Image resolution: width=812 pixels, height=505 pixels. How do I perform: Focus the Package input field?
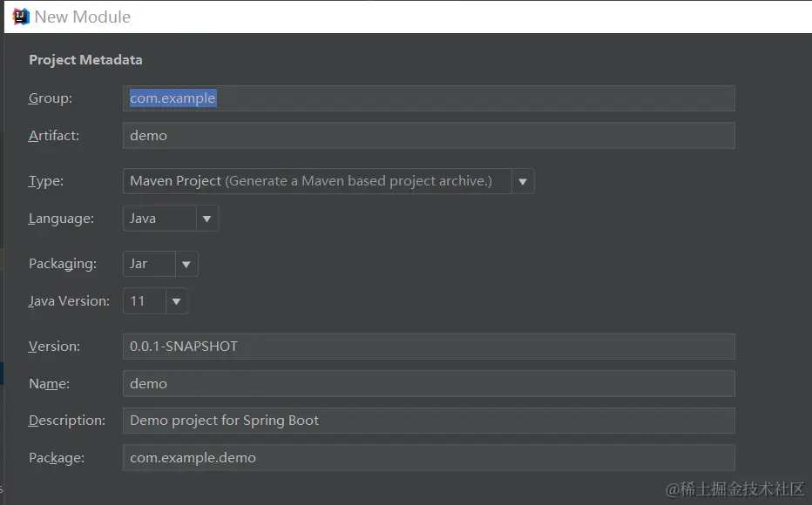(429, 458)
